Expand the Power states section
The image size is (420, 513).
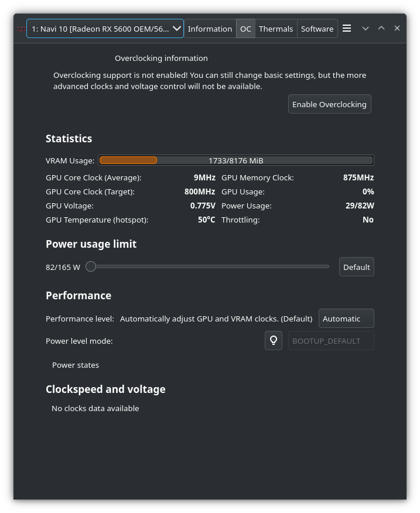[76, 365]
